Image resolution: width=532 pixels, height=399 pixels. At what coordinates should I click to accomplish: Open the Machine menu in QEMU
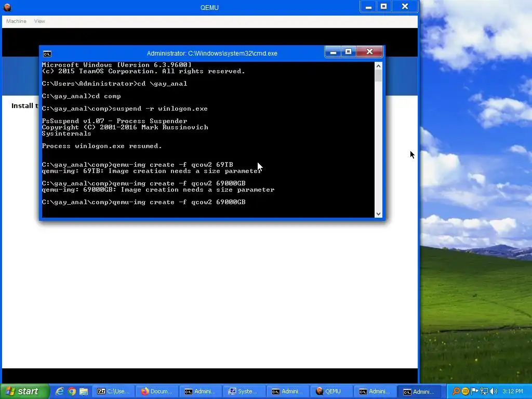[x=16, y=21]
